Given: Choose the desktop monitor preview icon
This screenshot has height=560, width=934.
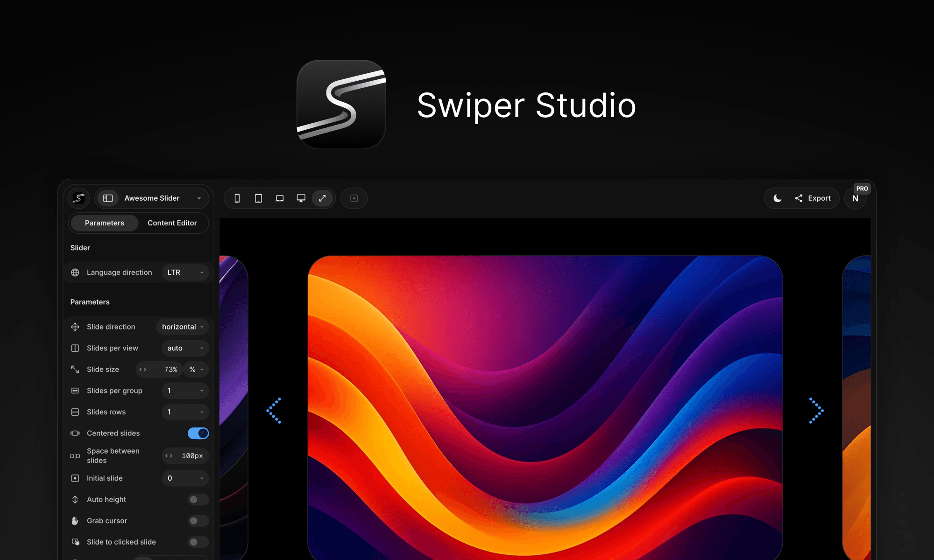Looking at the screenshot, I should point(301,198).
